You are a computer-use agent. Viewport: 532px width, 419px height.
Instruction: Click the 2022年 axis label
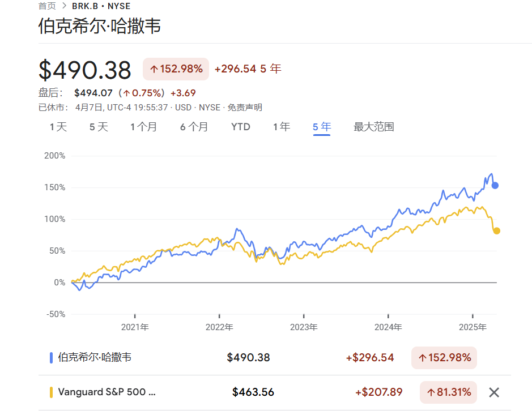219,327
